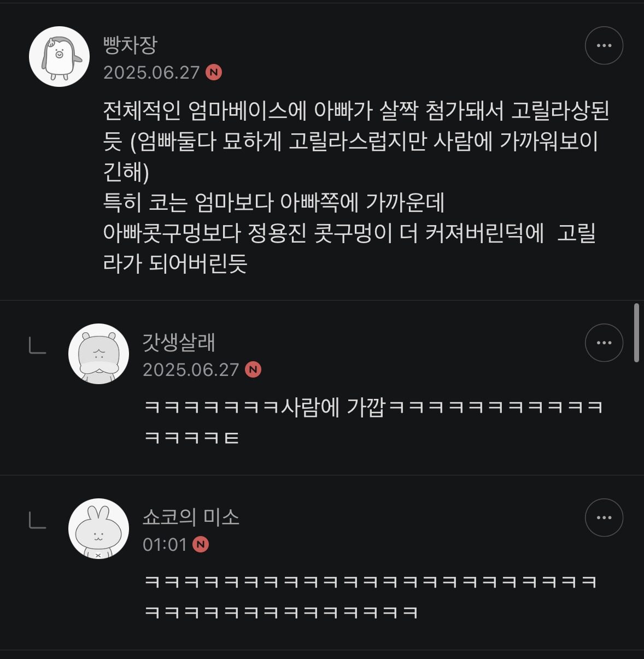Select 빵차장's comment text about 고릴라상
The width and height of the screenshot is (644, 659).
pyautogui.click(x=356, y=187)
